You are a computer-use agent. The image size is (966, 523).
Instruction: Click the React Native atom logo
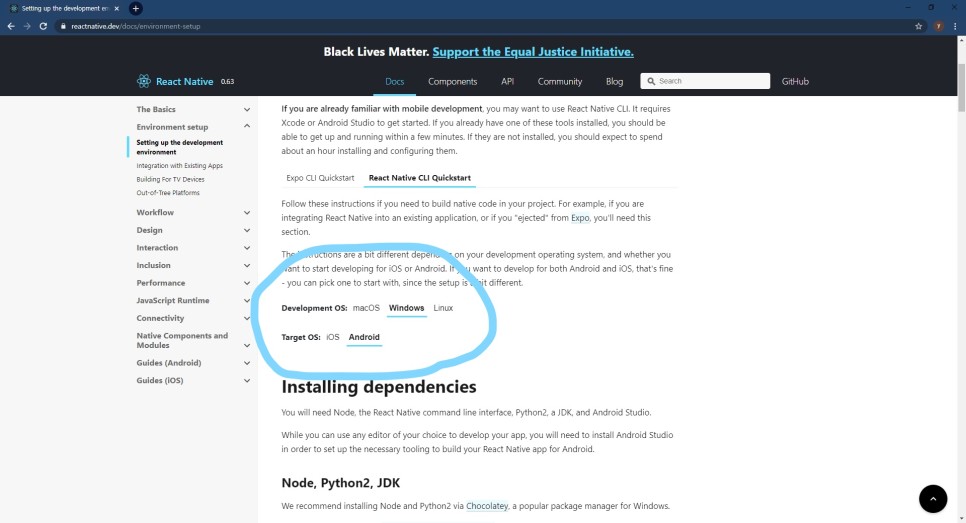[x=144, y=81]
